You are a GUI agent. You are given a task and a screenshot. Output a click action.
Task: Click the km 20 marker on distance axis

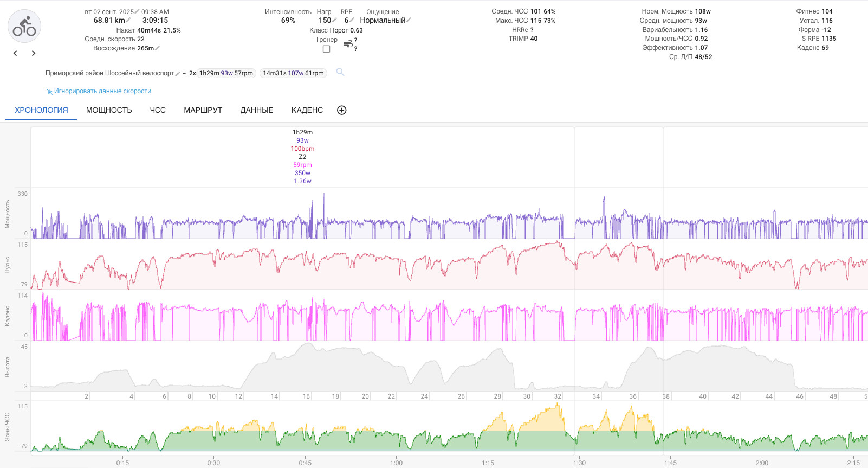(x=365, y=396)
